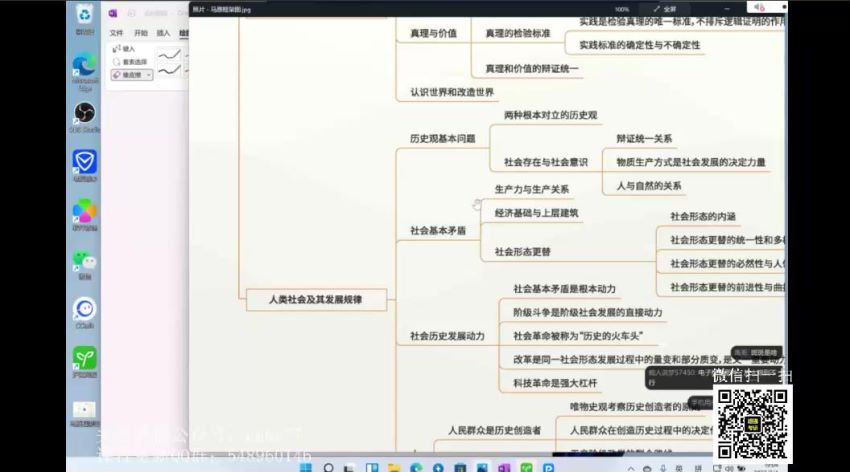Click the muted speaker icon in the top-right corner

tap(759, 8)
